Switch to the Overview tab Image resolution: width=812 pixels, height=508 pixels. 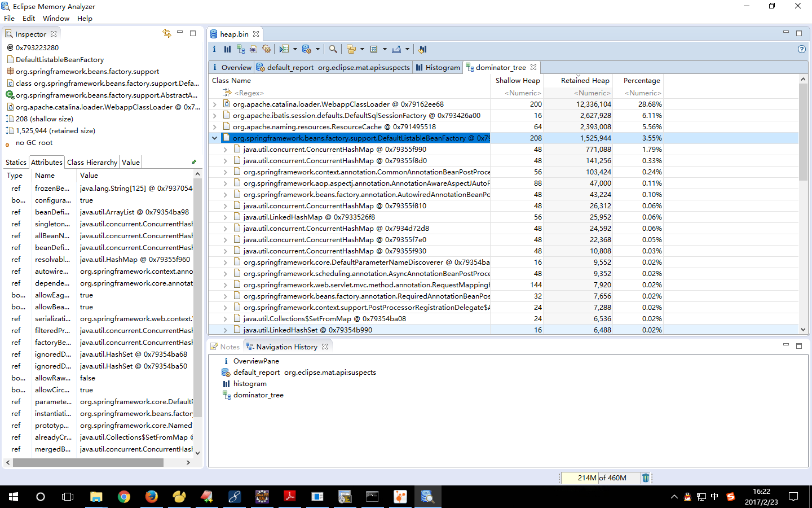coord(232,67)
